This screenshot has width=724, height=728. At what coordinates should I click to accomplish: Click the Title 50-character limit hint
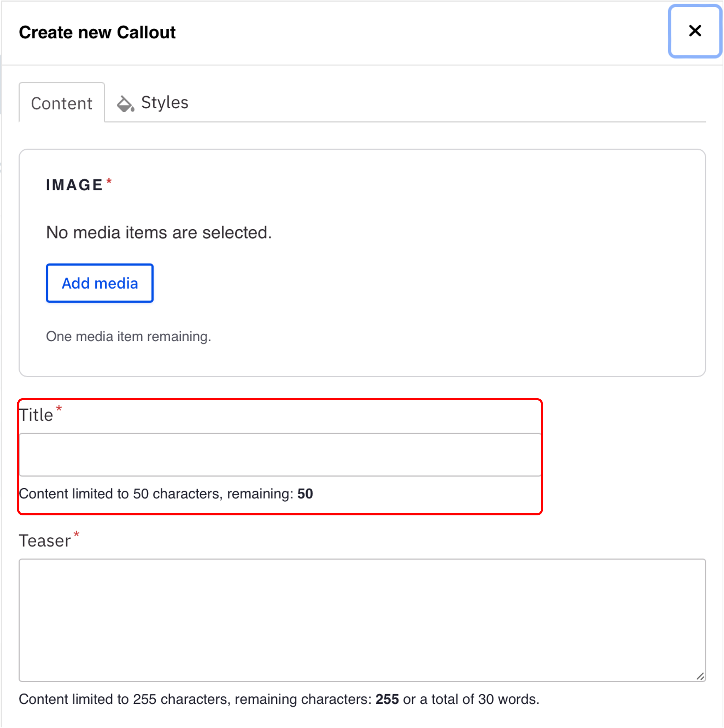(x=156, y=494)
